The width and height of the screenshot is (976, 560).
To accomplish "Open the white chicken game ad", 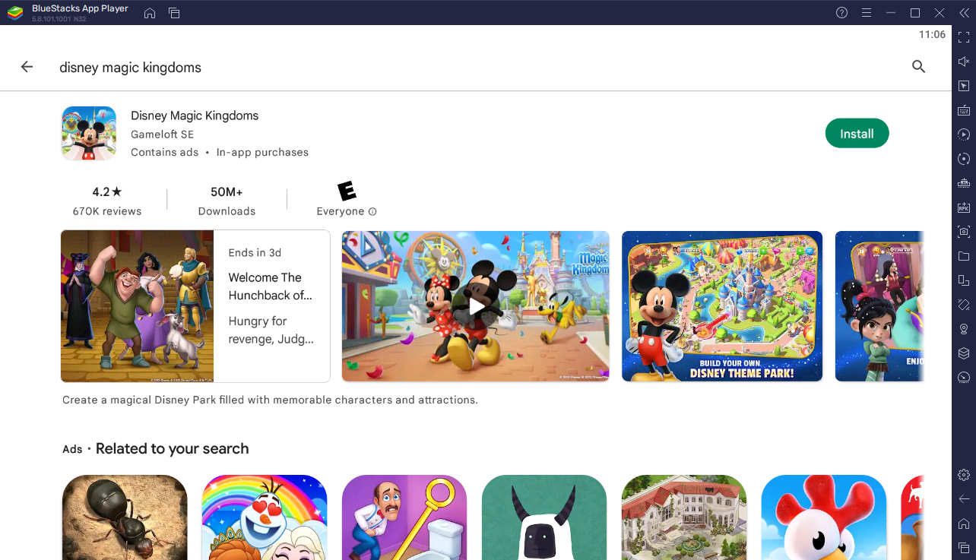I will tap(824, 517).
